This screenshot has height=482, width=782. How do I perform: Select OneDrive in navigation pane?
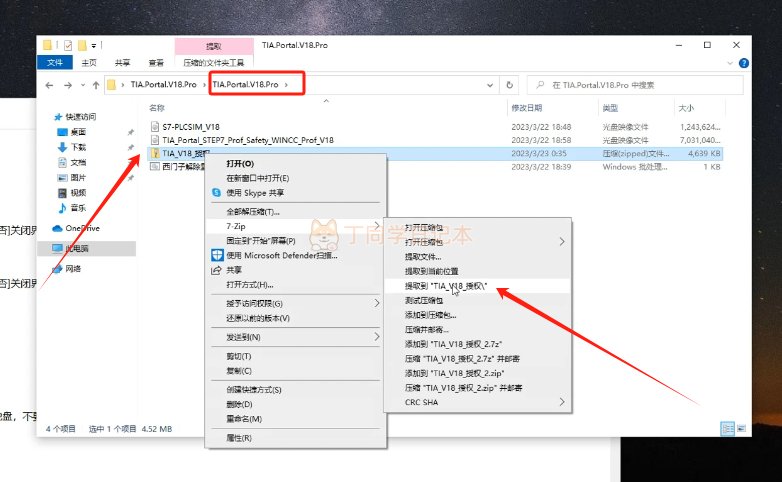coord(76,228)
